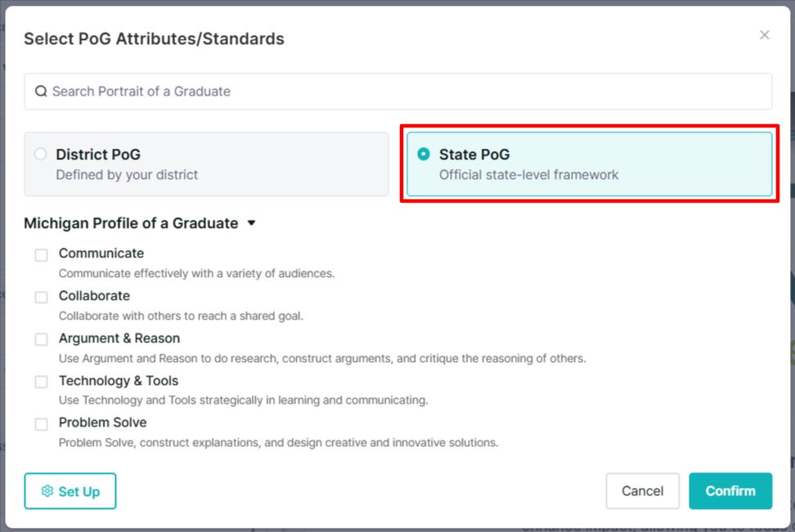
Task: Check the Collaborate checkbox
Action: point(41,297)
